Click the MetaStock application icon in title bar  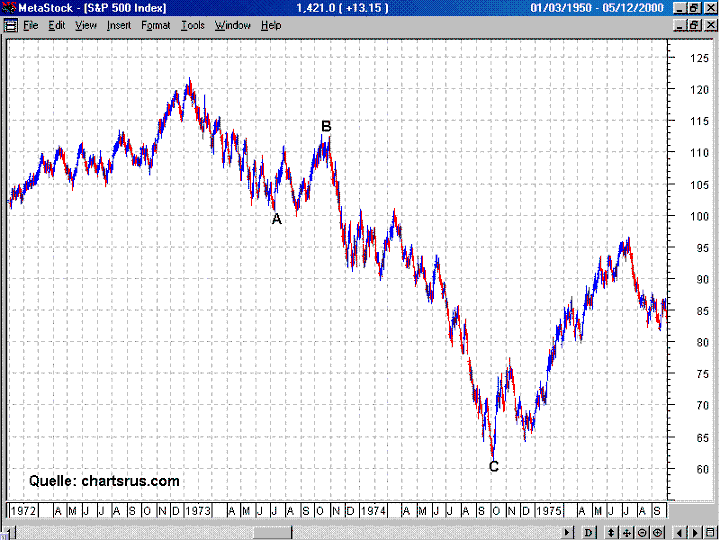(x=9, y=8)
